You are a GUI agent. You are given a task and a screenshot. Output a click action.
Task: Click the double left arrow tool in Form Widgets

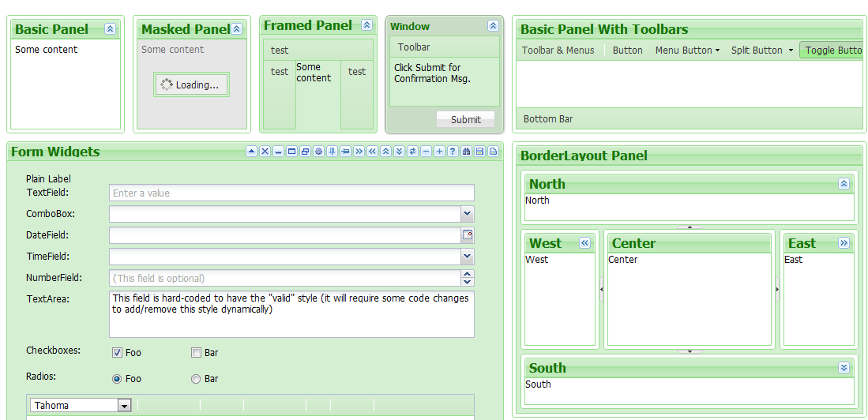pos(373,151)
